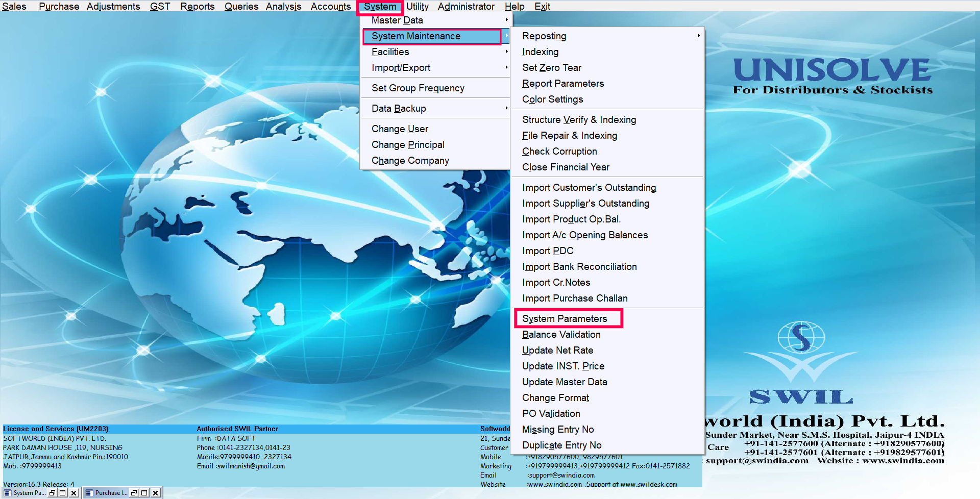
Task: Select Update Net Rate
Action: 607,351
